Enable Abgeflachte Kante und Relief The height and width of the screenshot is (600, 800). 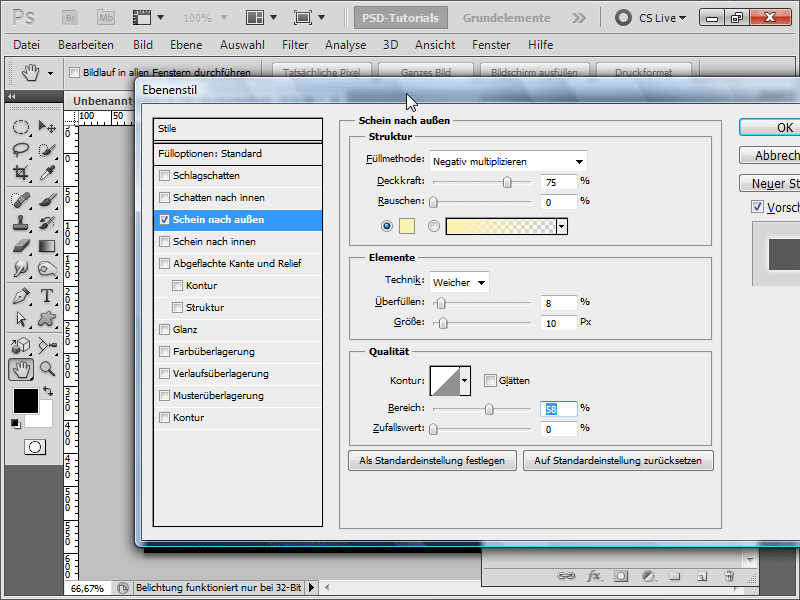(x=164, y=263)
